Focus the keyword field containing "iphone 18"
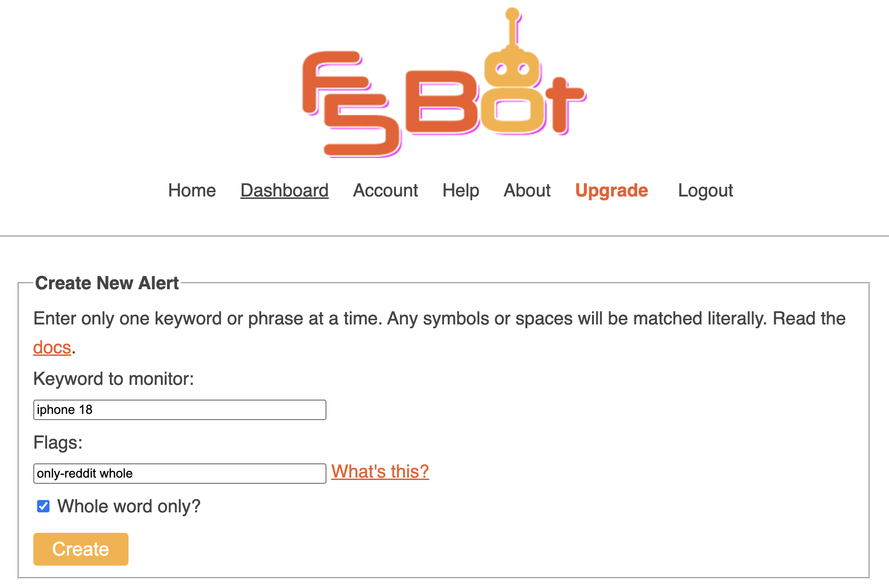The height and width of the screenshot is (588, 889). pos(179,410)
